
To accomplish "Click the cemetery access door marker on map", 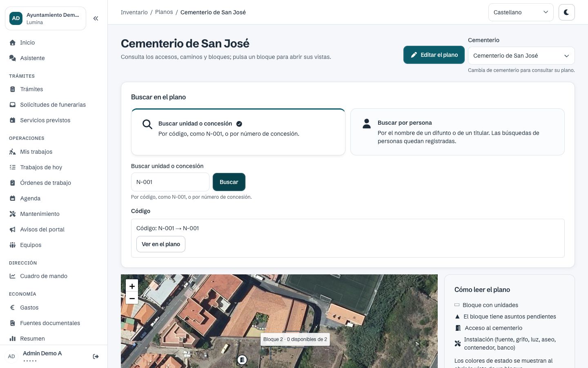I will (x=242, y=360).
